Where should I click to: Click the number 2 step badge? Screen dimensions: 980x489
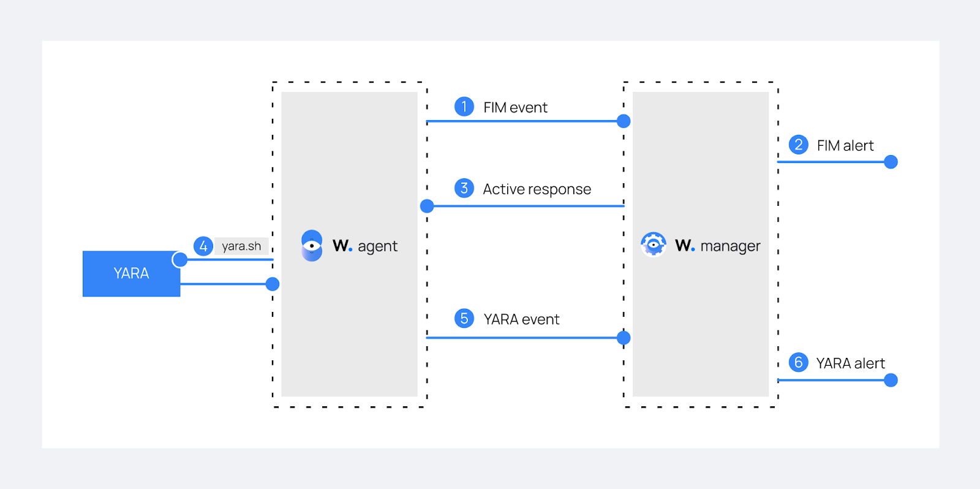coord(798,145)
